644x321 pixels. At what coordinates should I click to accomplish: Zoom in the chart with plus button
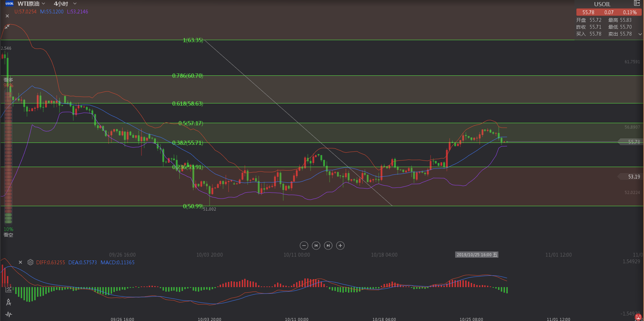point(340,246)
